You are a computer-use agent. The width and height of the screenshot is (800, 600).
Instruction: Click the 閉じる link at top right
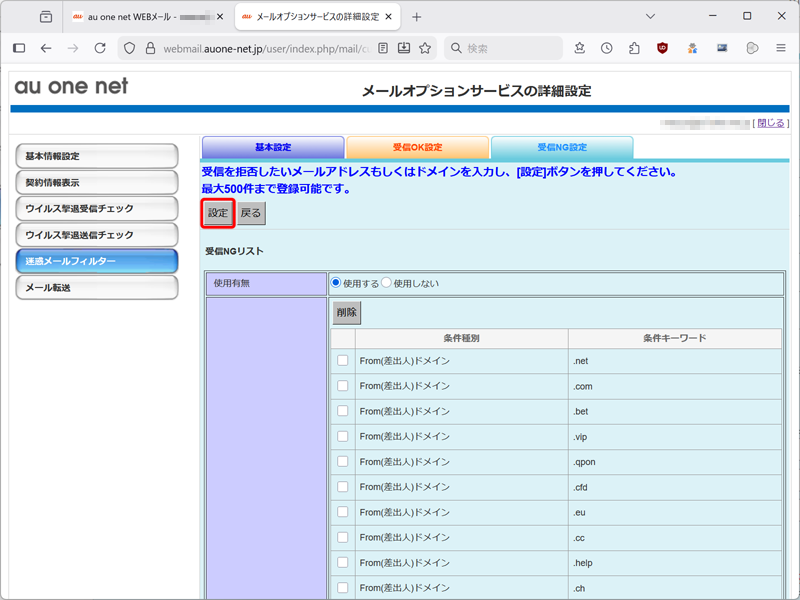click(771, 123)
